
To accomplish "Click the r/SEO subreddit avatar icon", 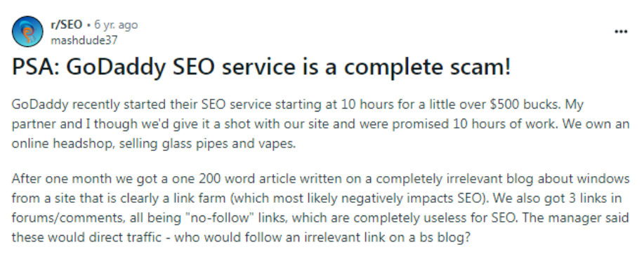I will (x=27, y=31).
